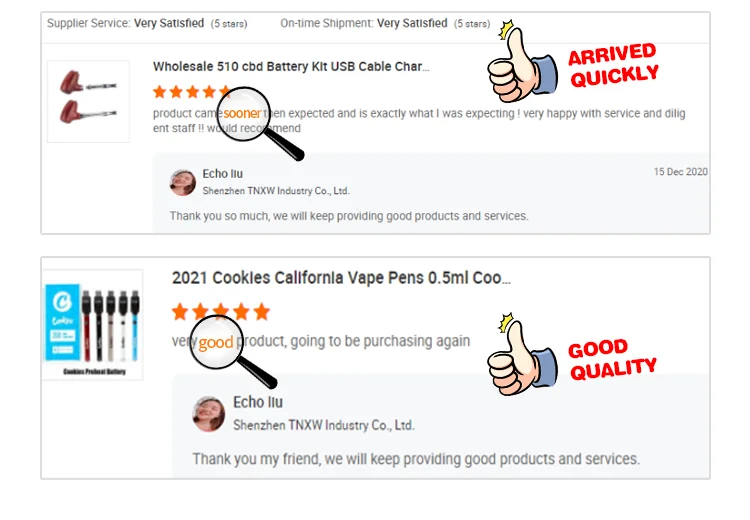750x520 pixels.
Task: Open the 510 cbd Battery Kit thumbnail
Action: pos(88,101)
